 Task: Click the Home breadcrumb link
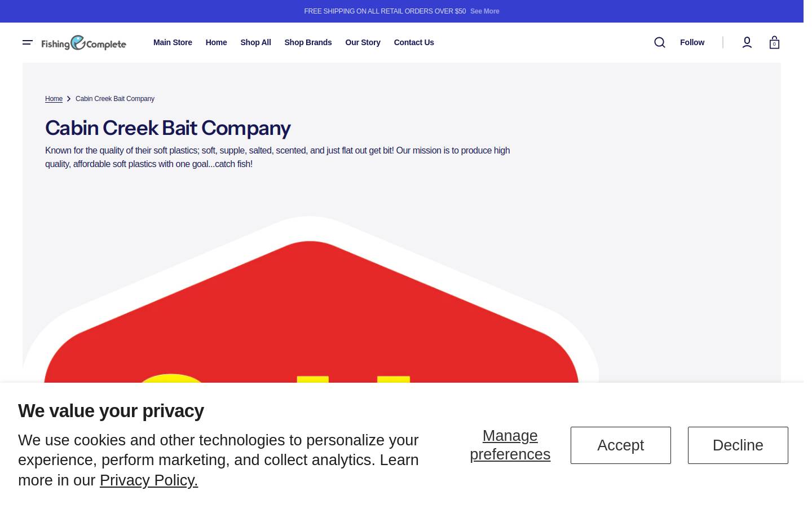(x=54, y=99)
